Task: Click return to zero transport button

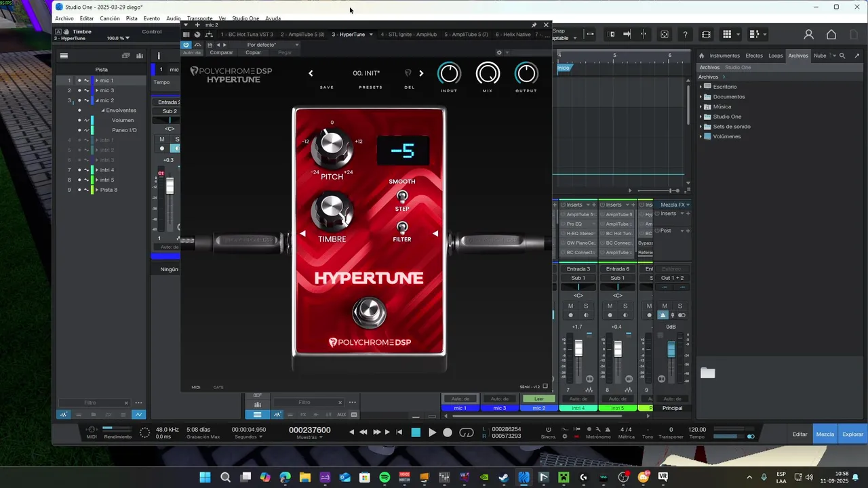Action: tap(399, 432)
